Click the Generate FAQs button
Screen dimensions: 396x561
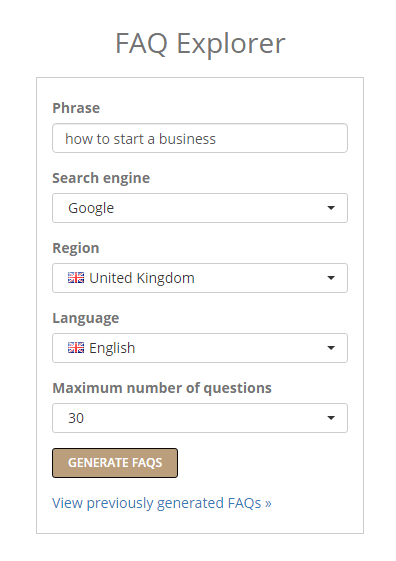point(115,463)
